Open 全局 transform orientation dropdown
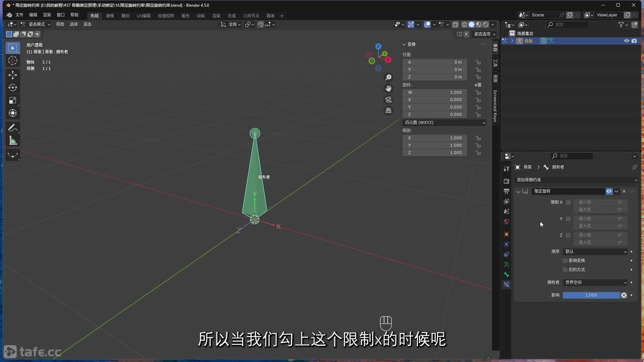Viewport: 644px width, 362px height. [231, 24]
